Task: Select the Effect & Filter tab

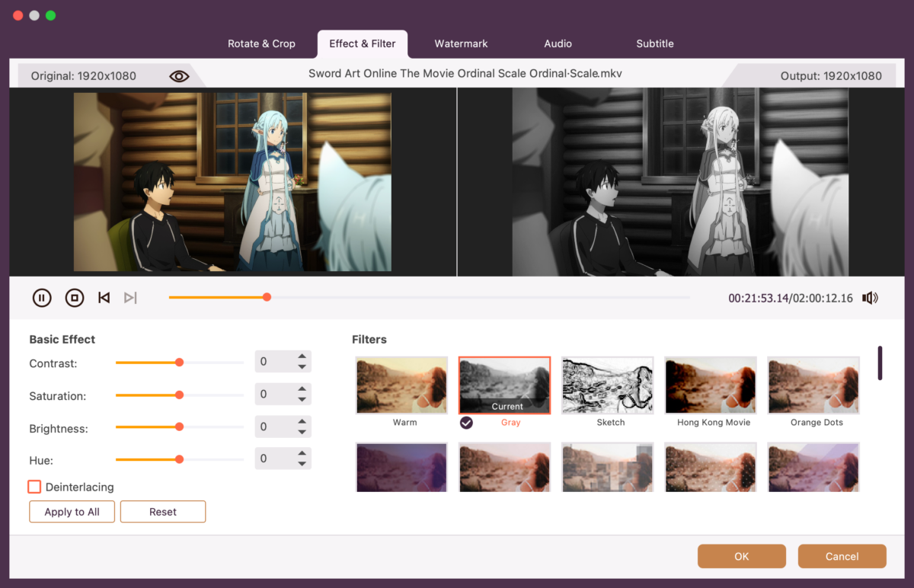Action: 363,43
